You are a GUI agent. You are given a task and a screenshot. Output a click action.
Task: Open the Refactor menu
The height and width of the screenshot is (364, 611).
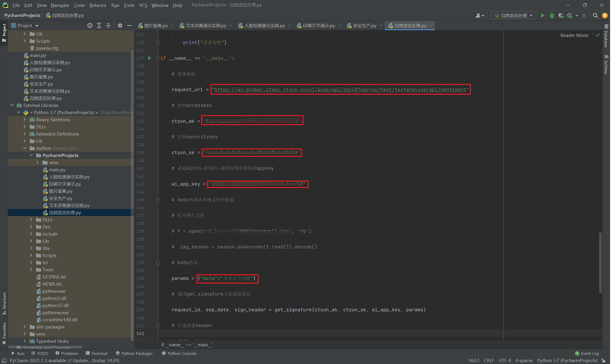coord(98,5)
